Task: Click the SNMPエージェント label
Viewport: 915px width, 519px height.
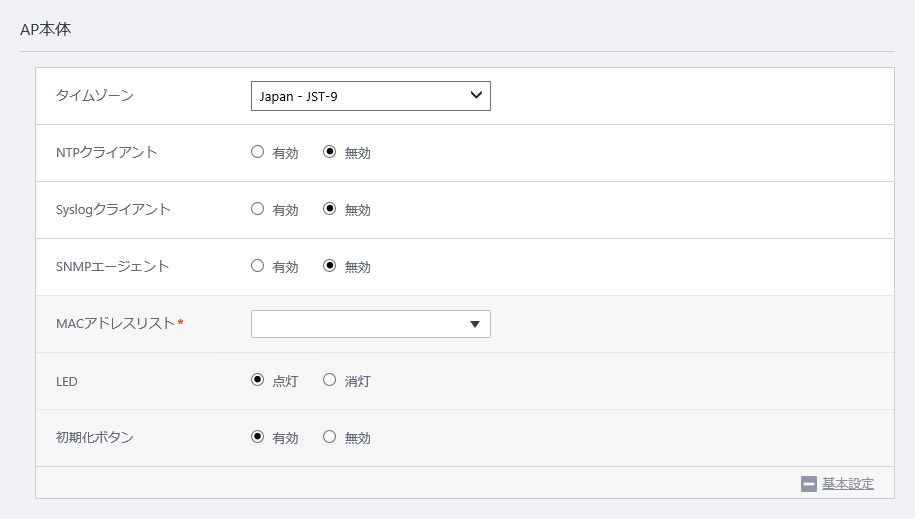Action: [113, 266]
